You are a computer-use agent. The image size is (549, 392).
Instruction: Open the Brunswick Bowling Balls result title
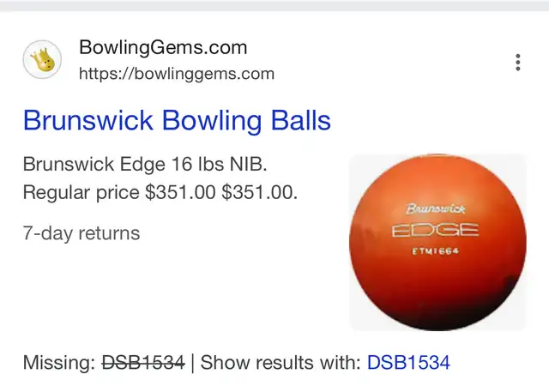pyautogui.click(x=177, y=120)
